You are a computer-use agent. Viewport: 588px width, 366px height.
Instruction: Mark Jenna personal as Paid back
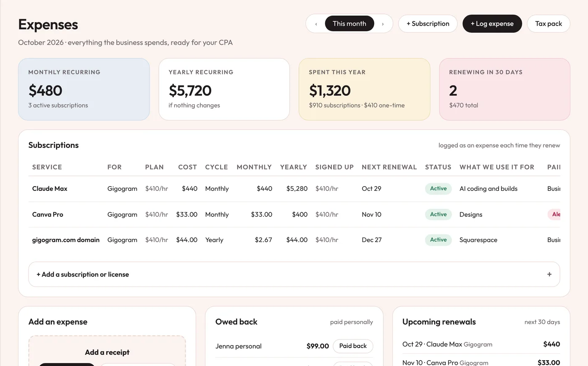353,346
